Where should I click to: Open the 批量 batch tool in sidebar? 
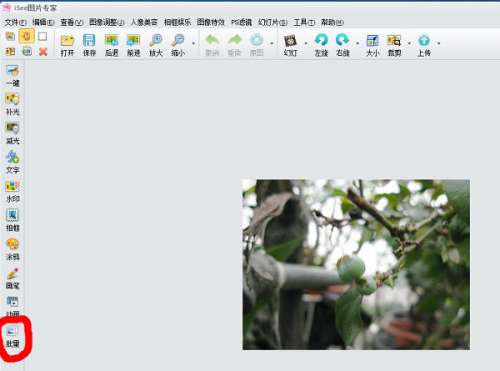tap(13, 337)
